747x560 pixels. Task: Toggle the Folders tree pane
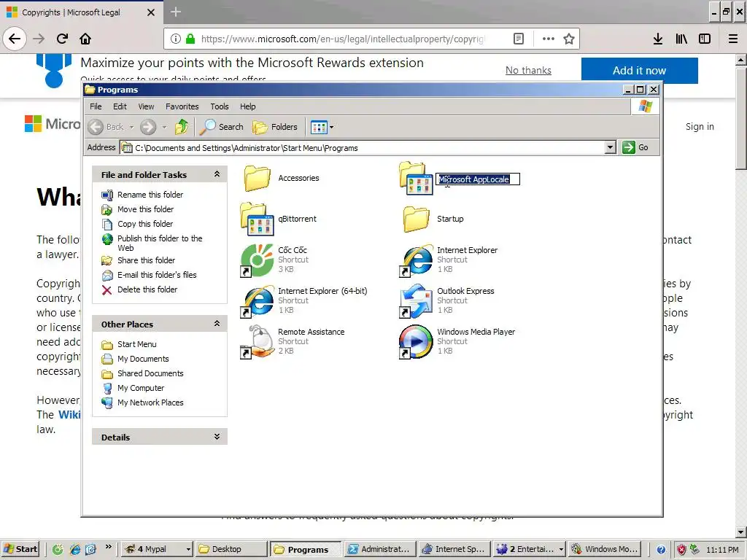(275, 127)
